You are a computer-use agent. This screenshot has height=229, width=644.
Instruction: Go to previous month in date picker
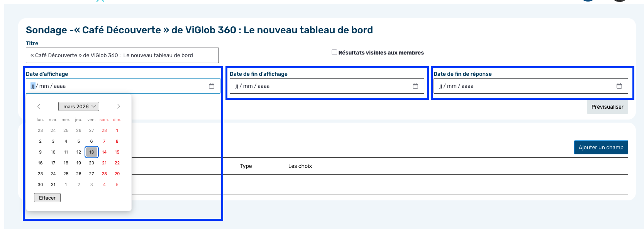pyautogui.click(x=39, y=106)
